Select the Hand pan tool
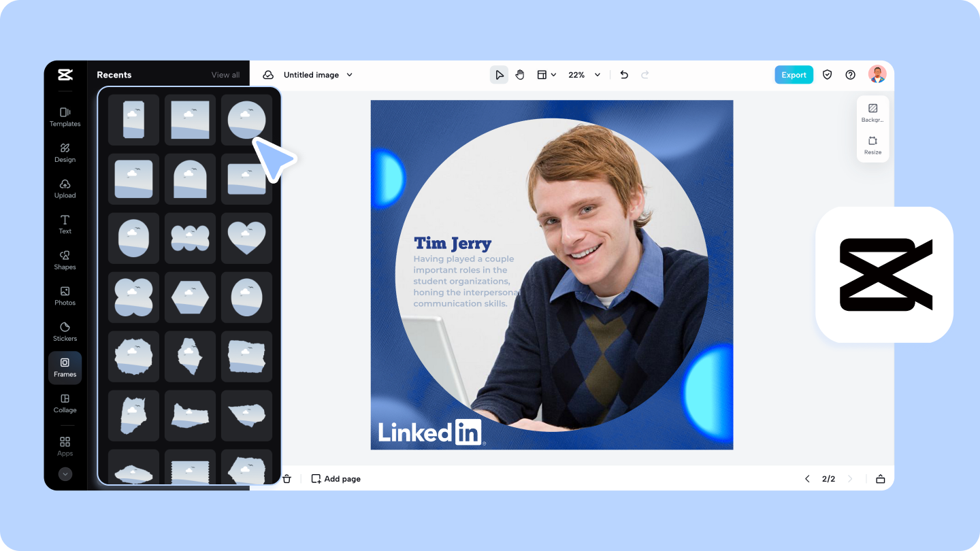 pyautogui.click(x=520, y=75)
